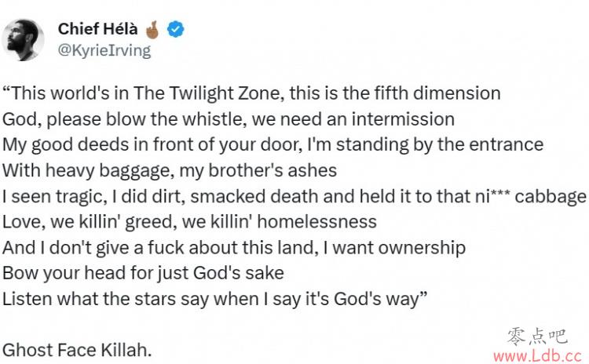The width and height of the screenshot is (589, 364).
Task: Click the line 'God, please blow the whistle'
Action: tap(229, 119)
